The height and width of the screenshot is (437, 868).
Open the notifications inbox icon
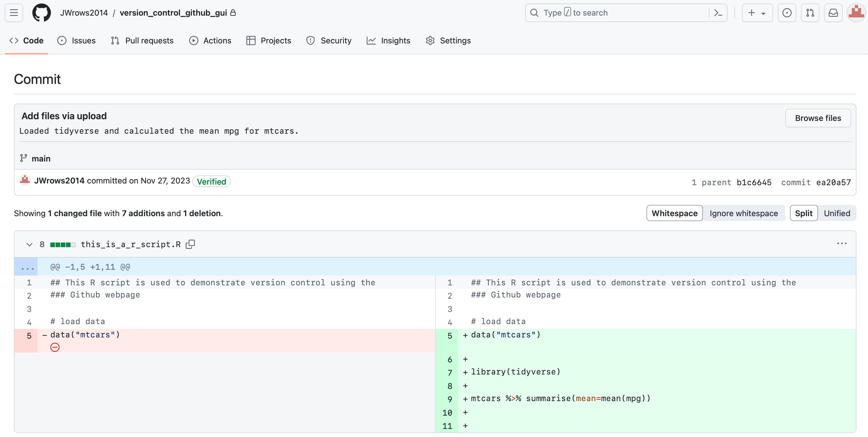point(833,13)
